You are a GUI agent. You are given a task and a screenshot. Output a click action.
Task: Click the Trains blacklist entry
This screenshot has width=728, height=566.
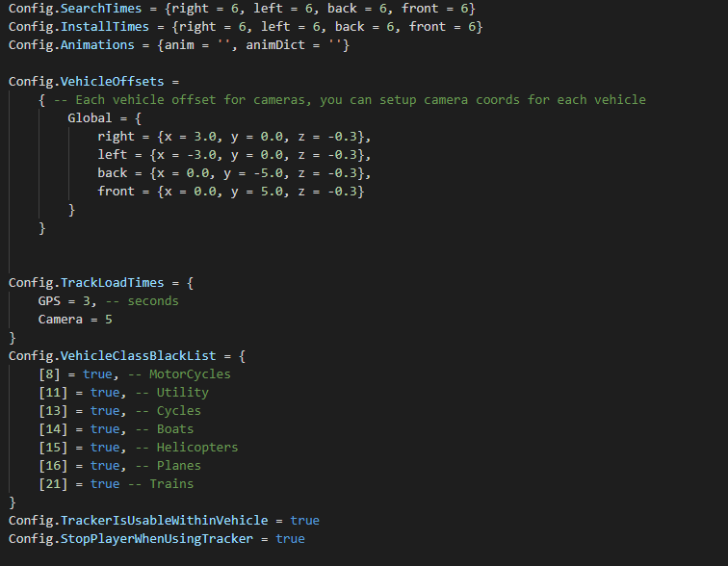116,484
